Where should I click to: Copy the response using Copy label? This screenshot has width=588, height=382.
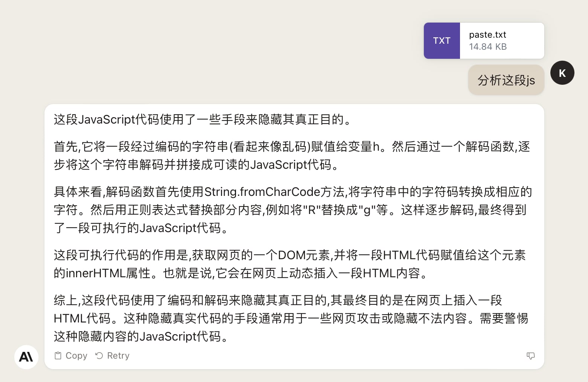point(76,356)
